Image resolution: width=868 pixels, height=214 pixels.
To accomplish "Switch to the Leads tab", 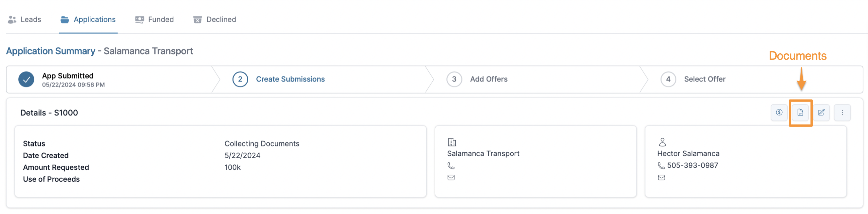I will (x=24, y=19).
